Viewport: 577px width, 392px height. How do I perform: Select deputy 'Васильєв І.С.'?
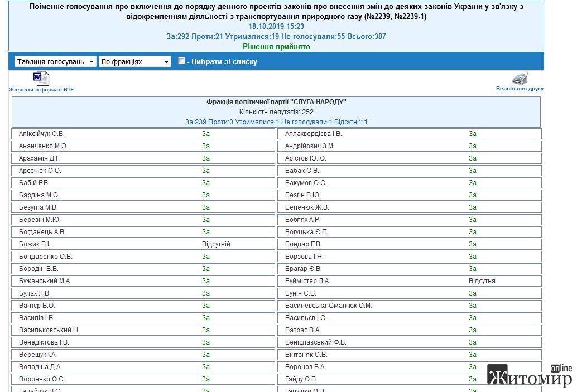click(306, 318)
